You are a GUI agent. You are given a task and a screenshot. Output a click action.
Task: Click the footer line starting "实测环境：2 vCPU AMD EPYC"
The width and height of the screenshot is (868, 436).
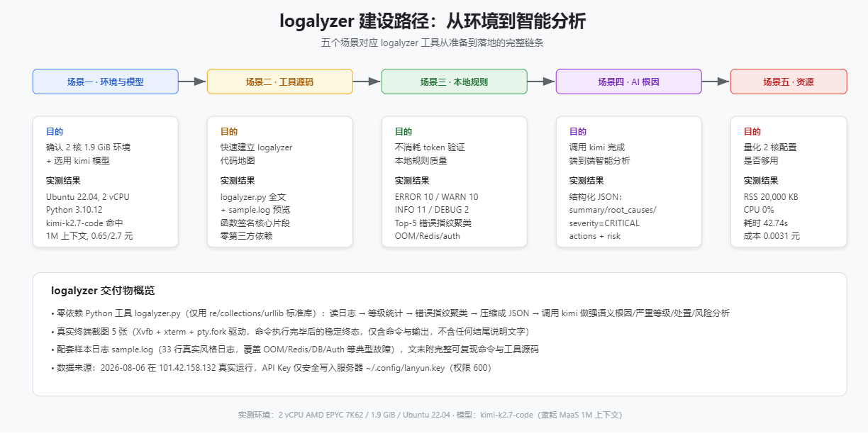(430, 415)
